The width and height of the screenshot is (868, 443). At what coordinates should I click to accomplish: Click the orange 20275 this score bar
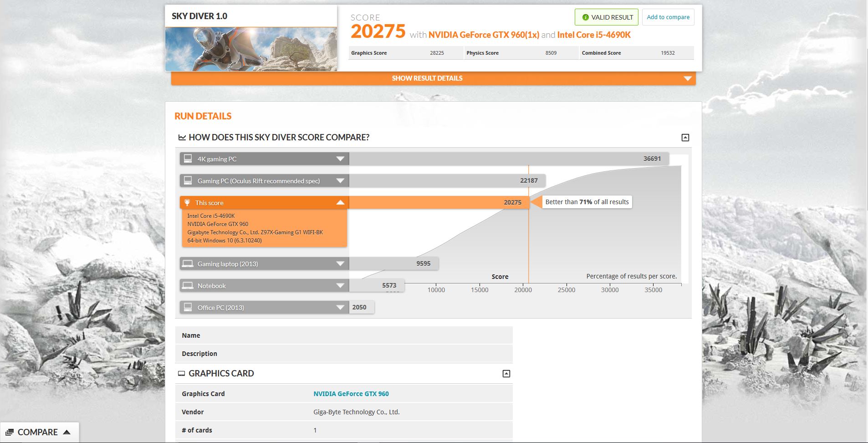pos(439,202)
